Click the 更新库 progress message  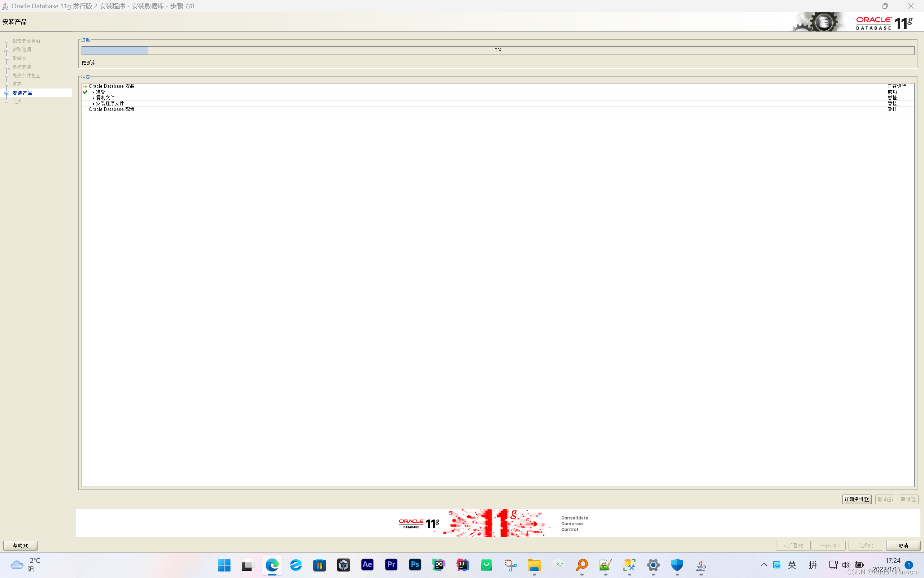pos(88,63)
